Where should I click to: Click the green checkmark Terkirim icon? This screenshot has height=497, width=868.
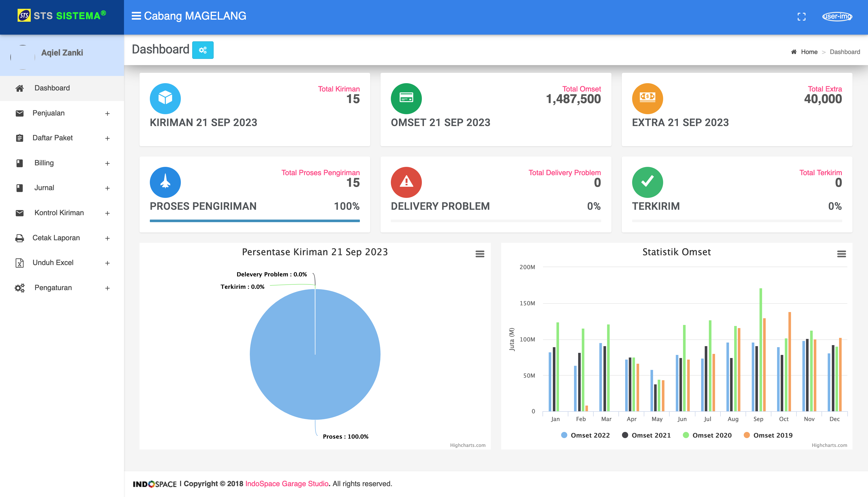pos(647,182)
